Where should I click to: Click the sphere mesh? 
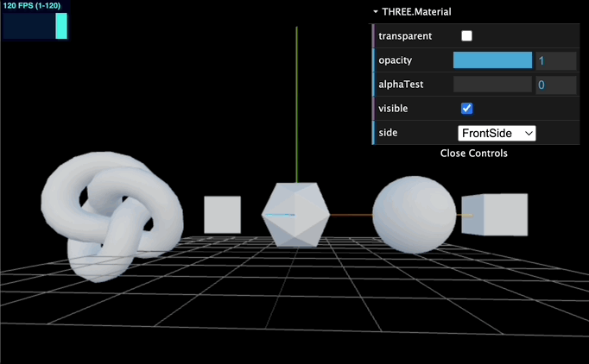[x=415, y=215]
